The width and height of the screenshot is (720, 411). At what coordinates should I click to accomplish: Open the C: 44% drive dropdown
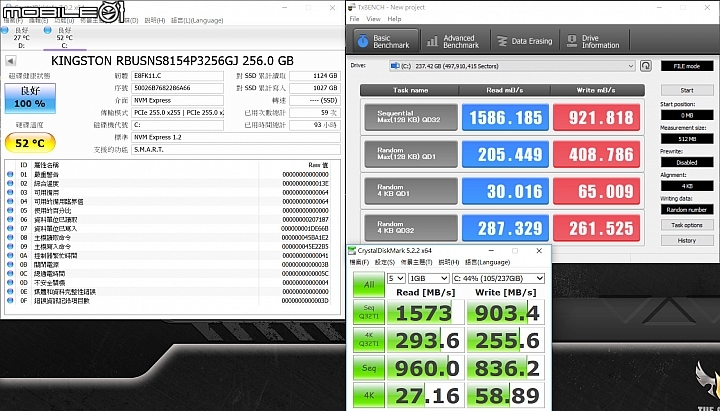[498, 278]
